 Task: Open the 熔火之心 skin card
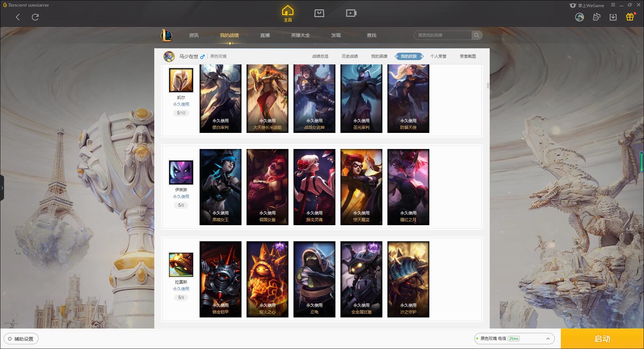(267, 279)
